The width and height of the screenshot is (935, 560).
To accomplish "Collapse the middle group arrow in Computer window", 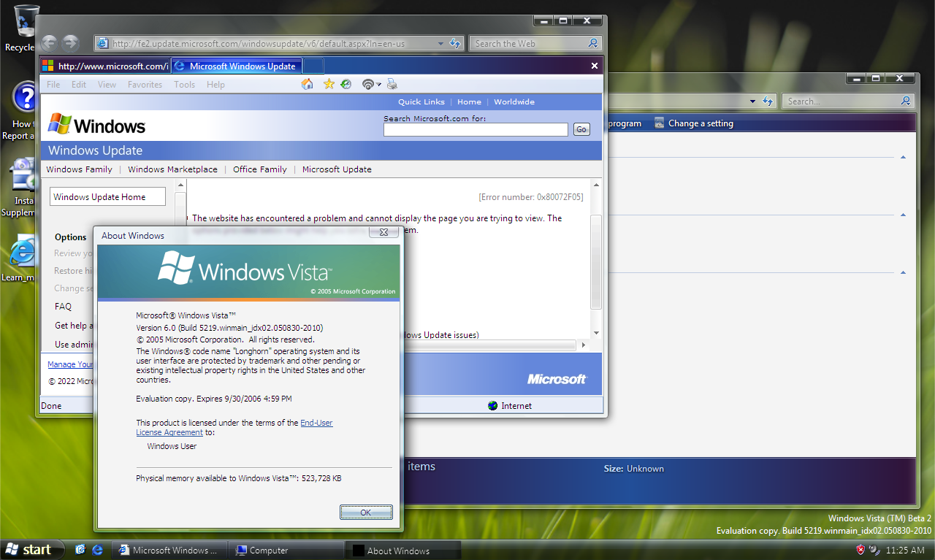I will tap(904, 215).
